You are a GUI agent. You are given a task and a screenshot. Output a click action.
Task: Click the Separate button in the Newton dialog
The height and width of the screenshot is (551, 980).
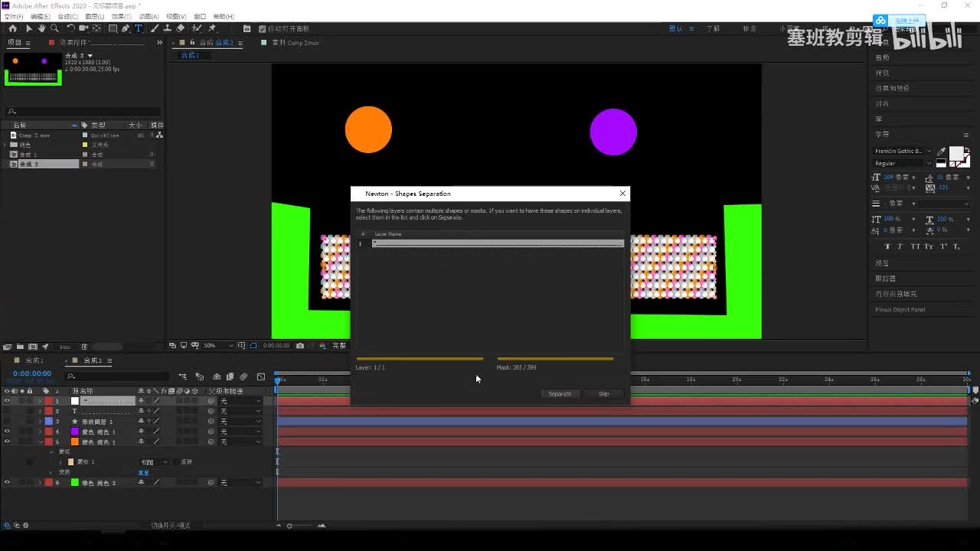click(x=560, y=394)
